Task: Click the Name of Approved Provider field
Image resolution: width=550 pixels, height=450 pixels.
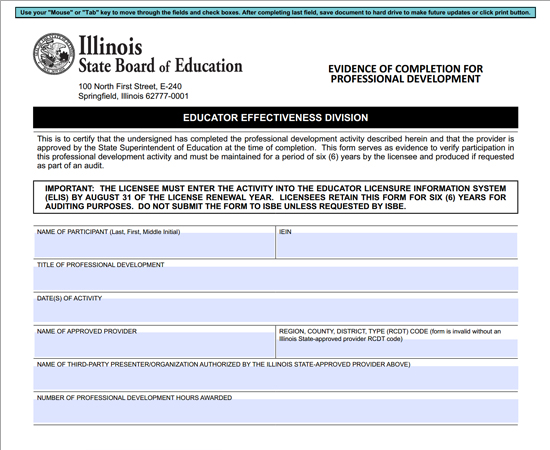Action: coord(154,345)
